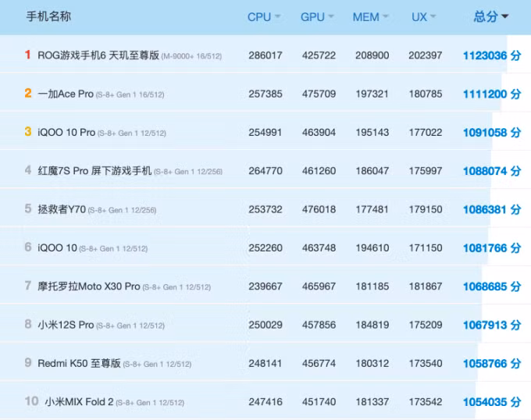Select MEM score 184819
Screen dimensions: 531x420
point(372,325)
